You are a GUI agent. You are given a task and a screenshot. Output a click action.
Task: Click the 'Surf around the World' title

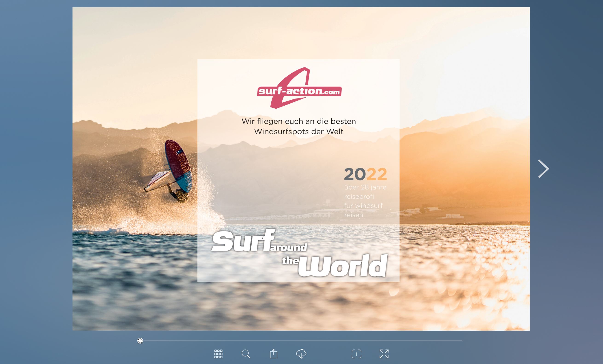(299, 253)
